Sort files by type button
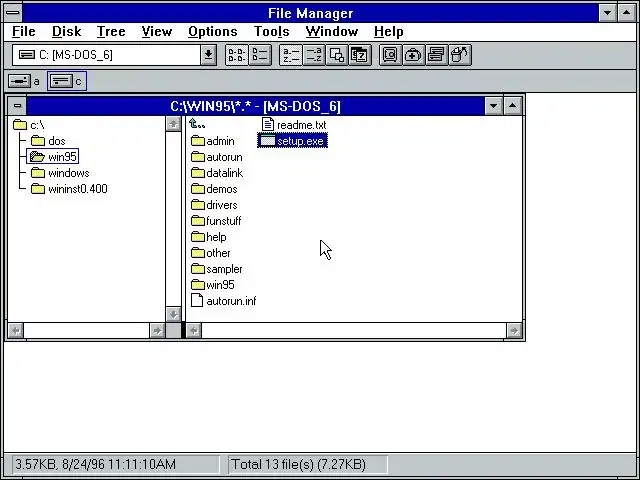The height and width of the screenshot is (480, 640). (x=313, y=55)
